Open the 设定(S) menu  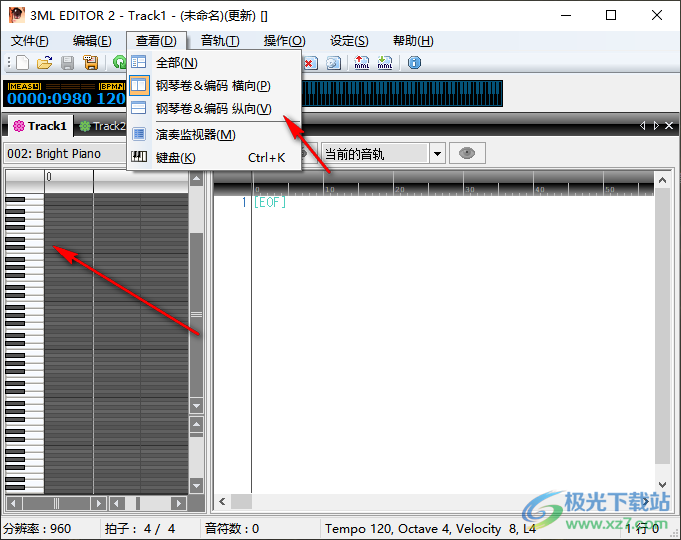pyautogui.click(x=349, y=41)
